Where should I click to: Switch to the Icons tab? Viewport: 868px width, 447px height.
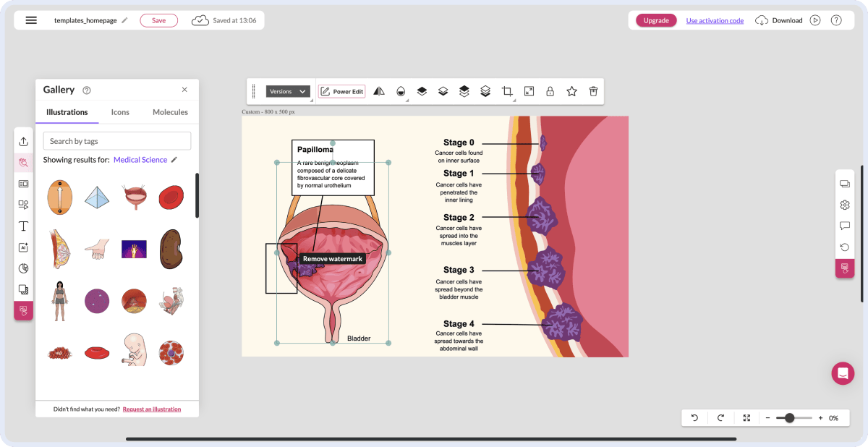click(120, 112)
